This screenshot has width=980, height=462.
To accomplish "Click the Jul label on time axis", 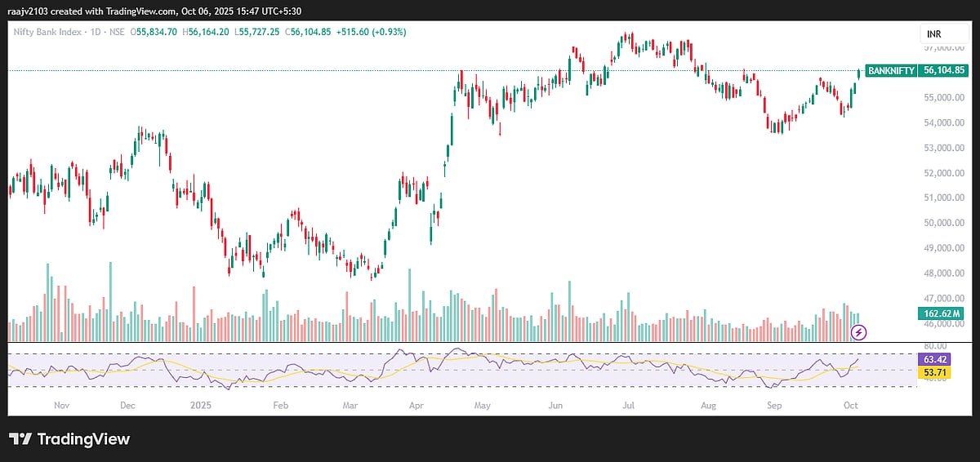I will click(x=628, y=404).
